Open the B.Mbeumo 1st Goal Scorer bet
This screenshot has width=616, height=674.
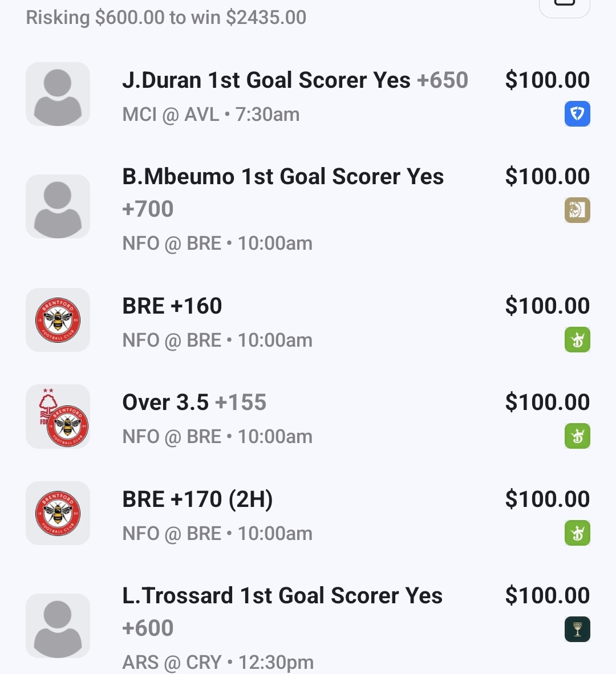coord(283,177)
